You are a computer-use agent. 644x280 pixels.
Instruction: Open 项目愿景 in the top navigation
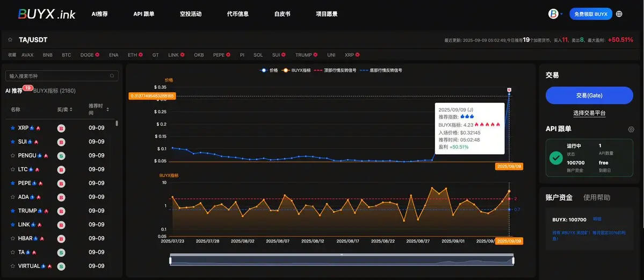327,14
